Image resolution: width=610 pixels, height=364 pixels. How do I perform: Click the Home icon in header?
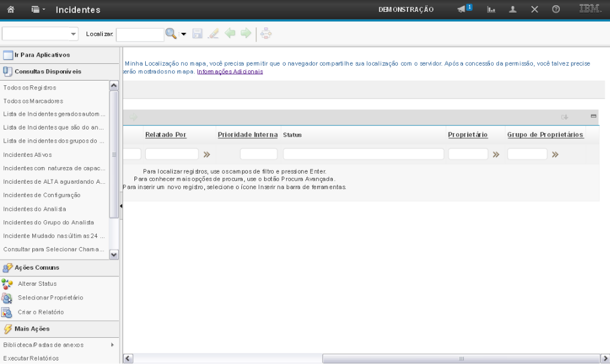pyautogui.click(x=11, y=10)
